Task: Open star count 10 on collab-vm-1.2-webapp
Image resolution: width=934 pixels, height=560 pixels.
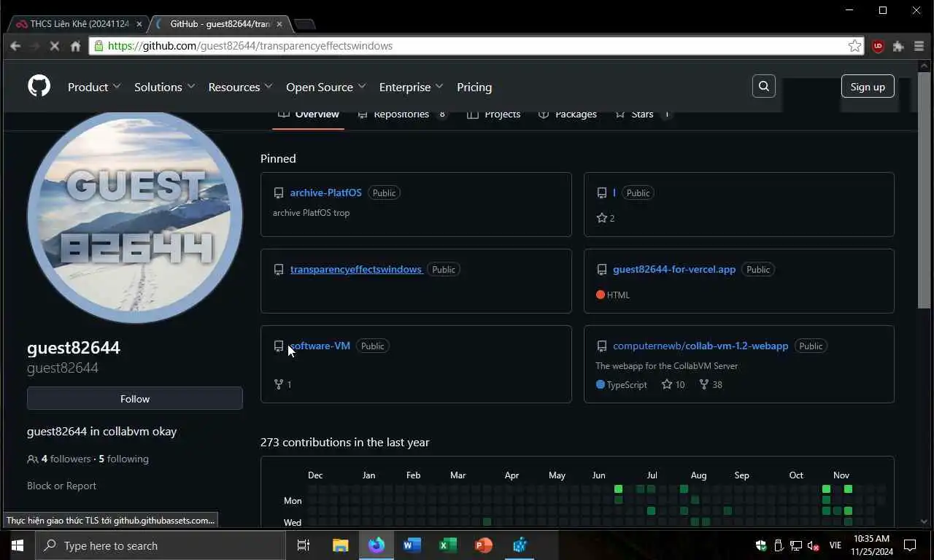Action: [673, 384]
